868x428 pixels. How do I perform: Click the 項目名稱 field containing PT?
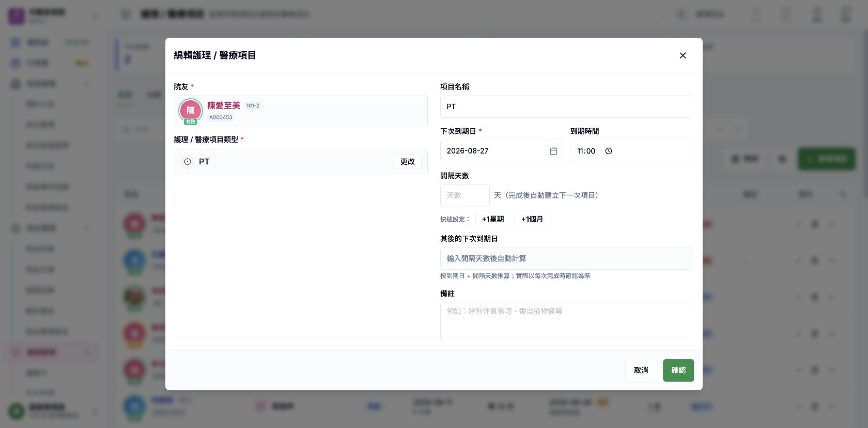pyautogui.click(x=566, y=106)
